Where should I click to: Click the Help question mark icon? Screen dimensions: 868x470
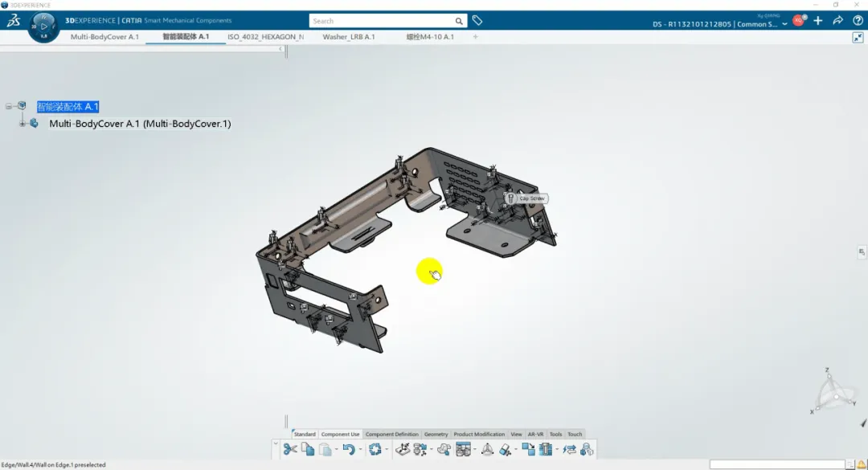point(857,21)
